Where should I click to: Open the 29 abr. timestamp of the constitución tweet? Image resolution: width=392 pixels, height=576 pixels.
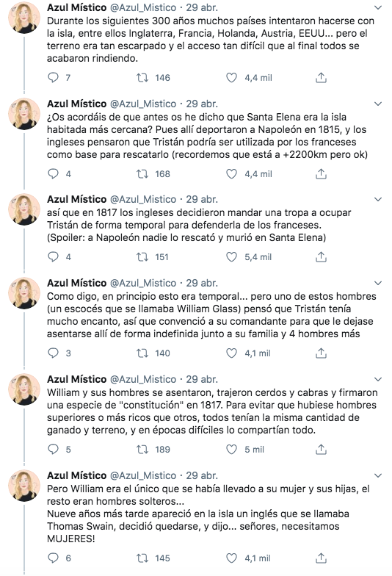pos(202,379)
